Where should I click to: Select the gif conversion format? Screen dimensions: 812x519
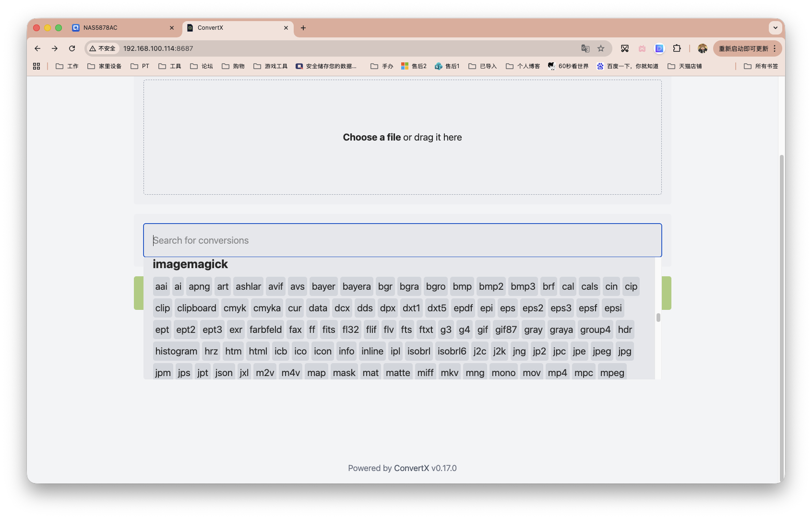click(x=482, y=330)
